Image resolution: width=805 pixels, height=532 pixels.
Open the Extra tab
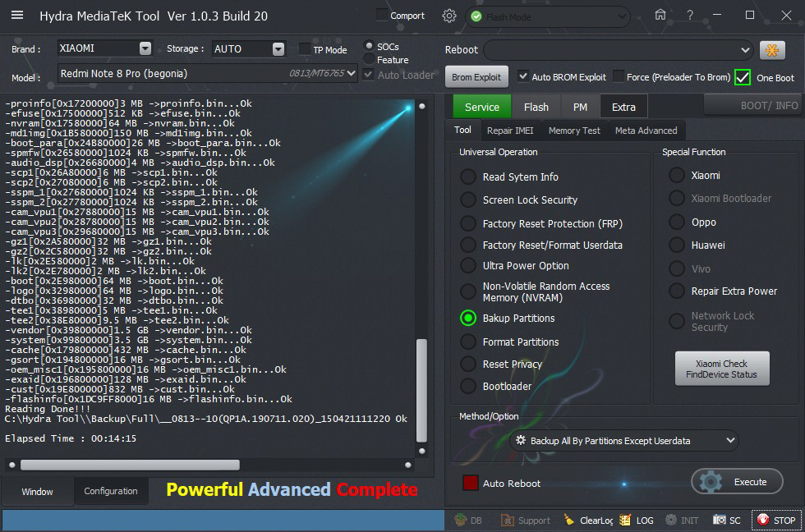point(623,107)
